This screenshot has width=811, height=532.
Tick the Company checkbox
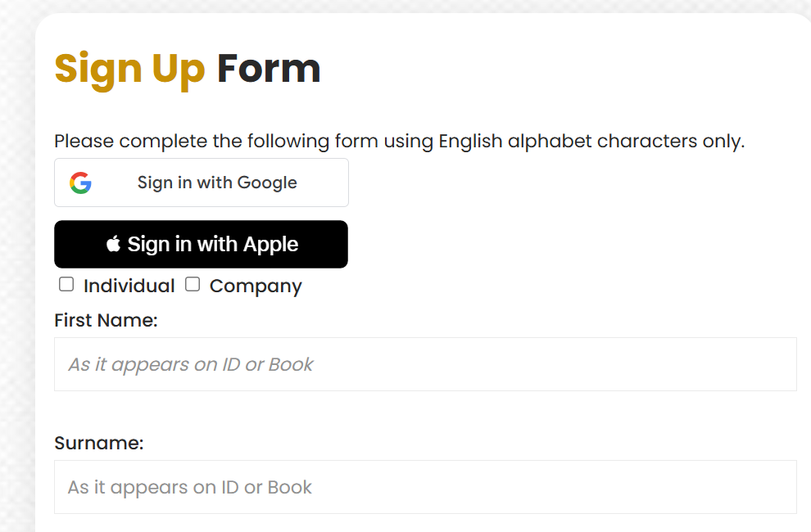193,284
